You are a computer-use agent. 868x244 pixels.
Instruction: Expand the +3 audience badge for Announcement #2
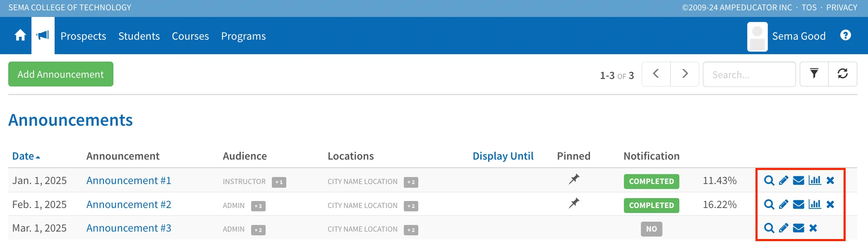point(258,206)
